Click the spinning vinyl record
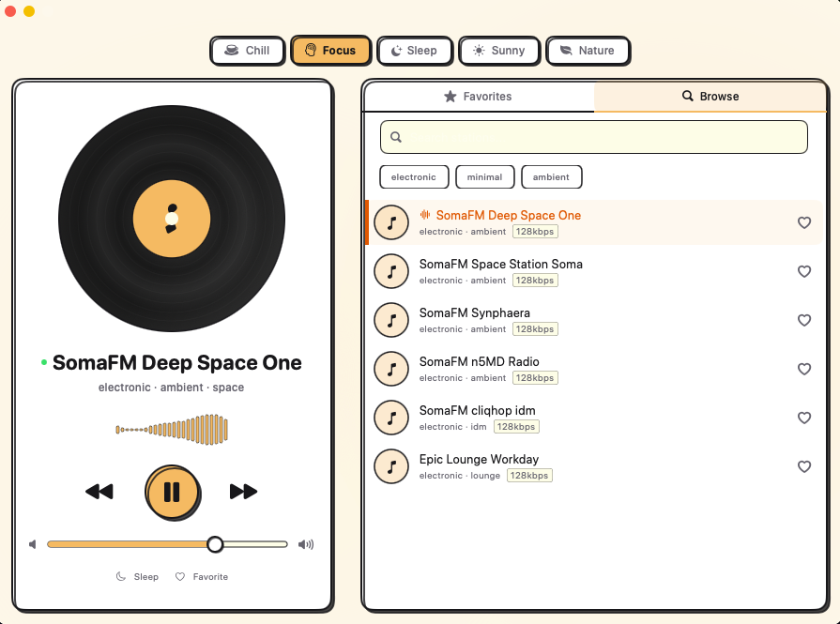Viewport: 840px width, 624px height. [x=172, y=219]
